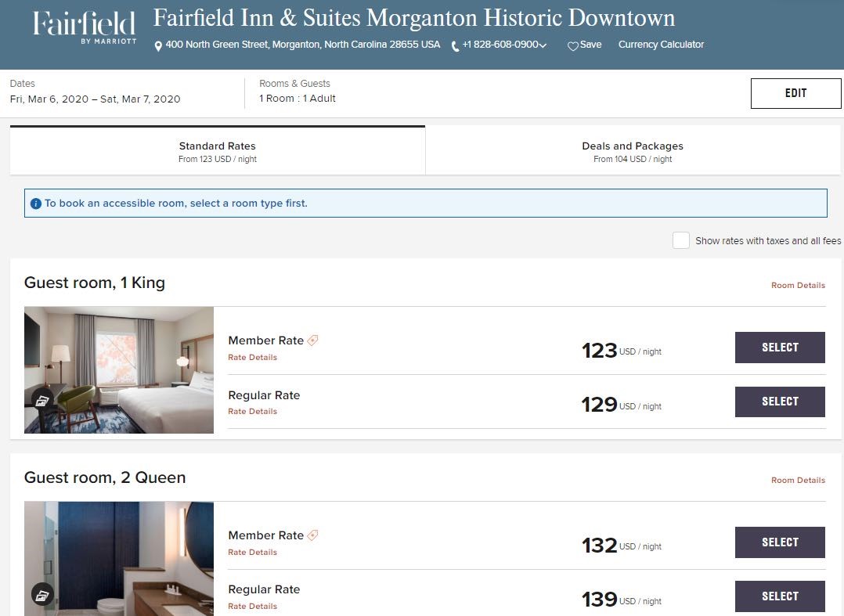This screenshot has width=844, height=616.
Task: Open Room Details for Guest room, 1 King
Action: pyautogui.click(x=798, y=285)
